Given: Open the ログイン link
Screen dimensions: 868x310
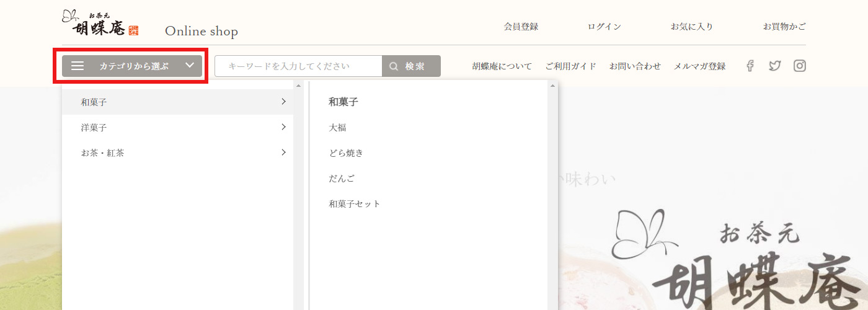Looking at the screenshot, I should (604, 27).
